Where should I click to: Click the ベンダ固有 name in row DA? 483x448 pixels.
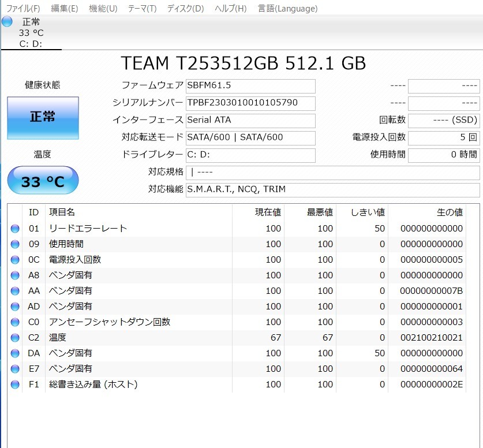pos(70,353)
